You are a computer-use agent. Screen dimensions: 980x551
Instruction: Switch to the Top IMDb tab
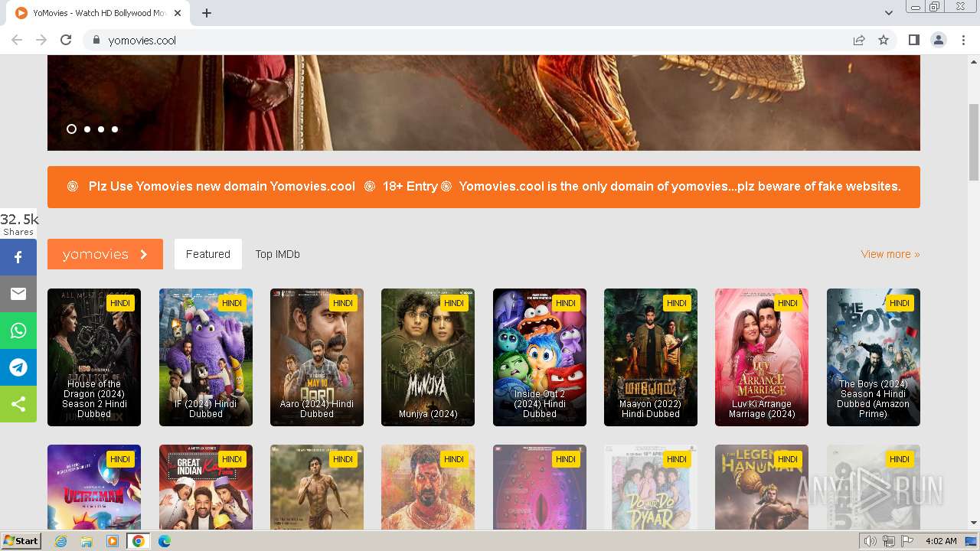point(277,254)
